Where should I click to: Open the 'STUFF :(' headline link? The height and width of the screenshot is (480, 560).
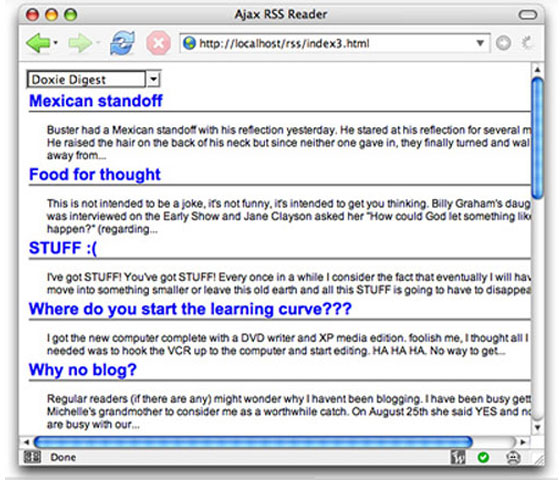tap(63, 248)
